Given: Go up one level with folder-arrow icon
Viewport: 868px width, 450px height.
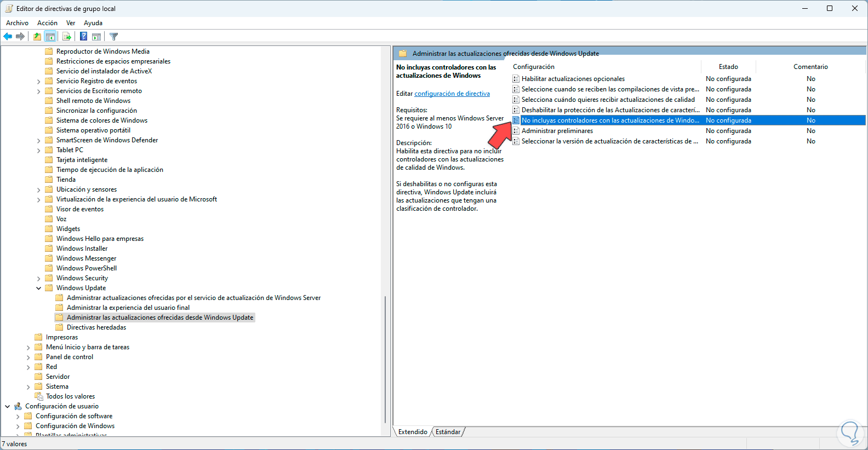Looking at the screenshot, I should pyautogui.click(x=37, y=37).
